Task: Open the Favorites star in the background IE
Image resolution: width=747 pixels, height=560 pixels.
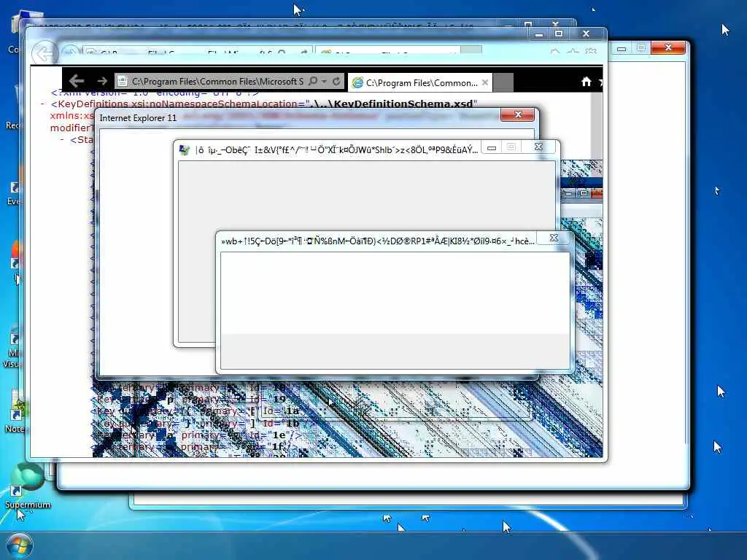Action: pos(573,51)
